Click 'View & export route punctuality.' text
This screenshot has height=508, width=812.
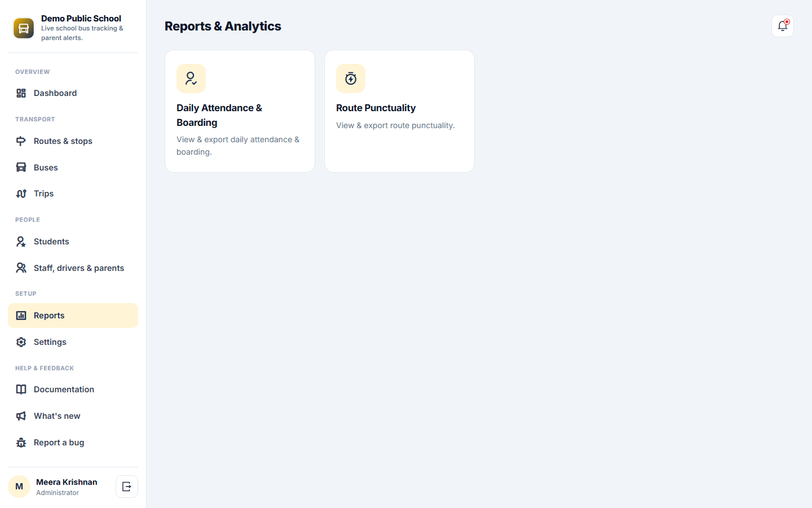pos(395,125)
